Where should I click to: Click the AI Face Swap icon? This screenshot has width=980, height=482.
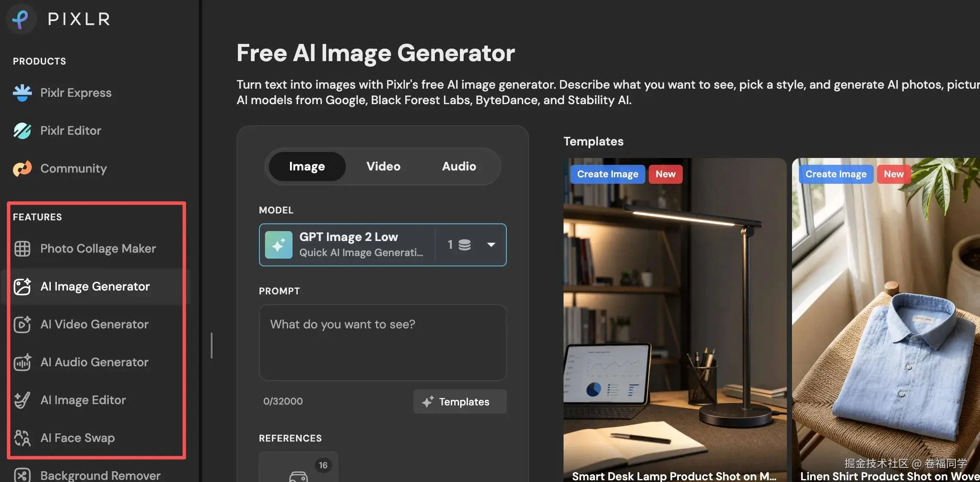tap(22, 438)
